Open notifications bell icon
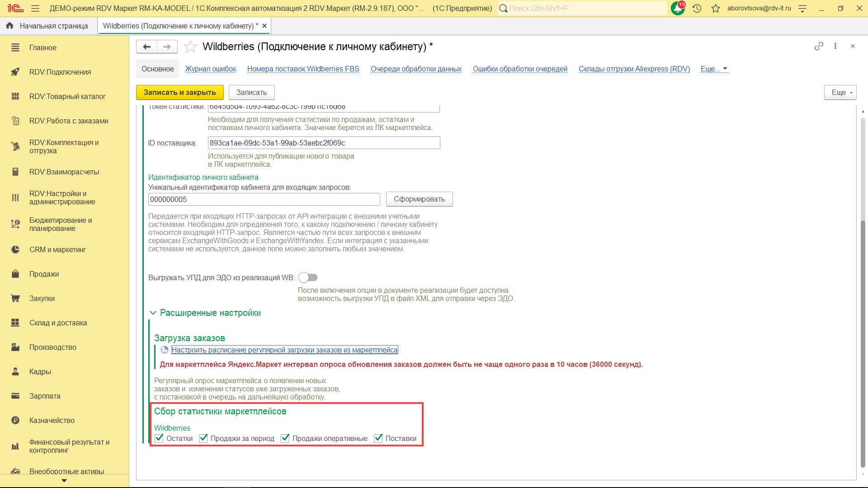Screen dimensions: 868x488 pos(677,8)
